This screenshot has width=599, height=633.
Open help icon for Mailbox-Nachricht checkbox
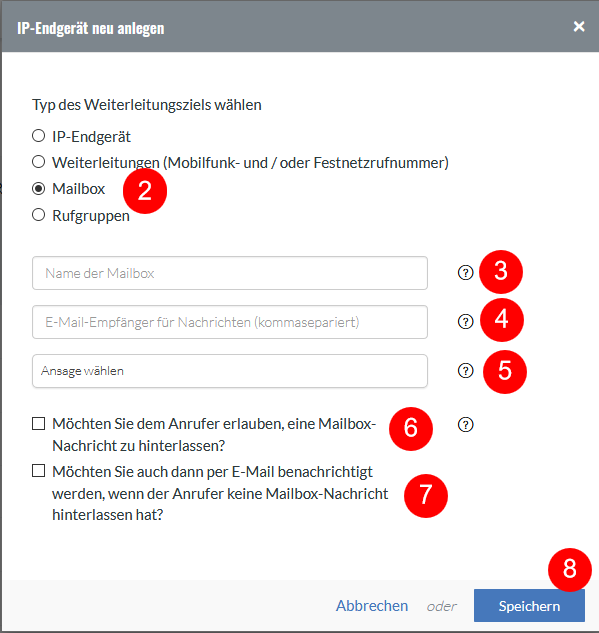coord(465,425)
